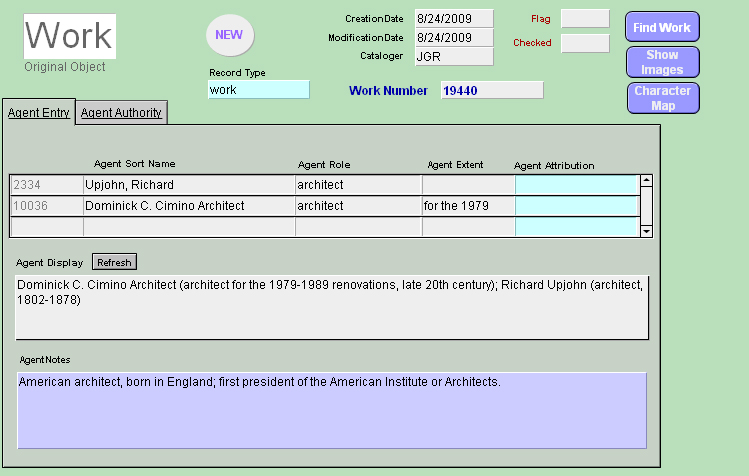This screenshot has height=476, width=749.
Task: Open Agent Attribution for Upjohn row
Action: (x=576, y=185)
